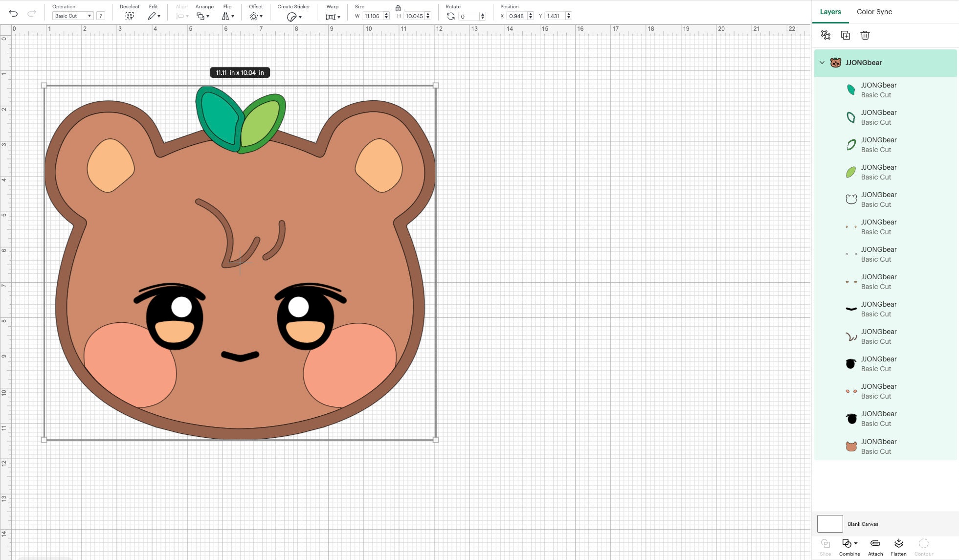Click the top-right selection handle on canvas
Image resolution: width=959 pixels, height=560 pixels.
pyautogui.click(x=436, y=86)
